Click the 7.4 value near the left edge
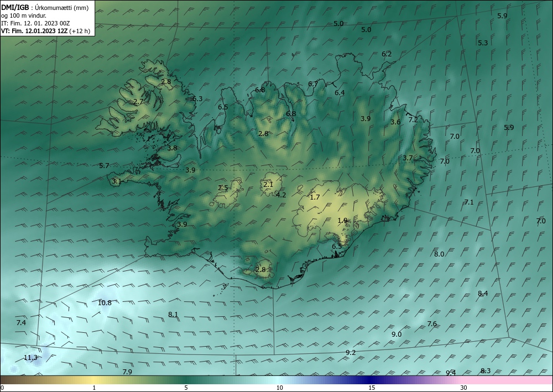This screenshot has height=392, width=553. pyautogui.click(x=21, y=323)
